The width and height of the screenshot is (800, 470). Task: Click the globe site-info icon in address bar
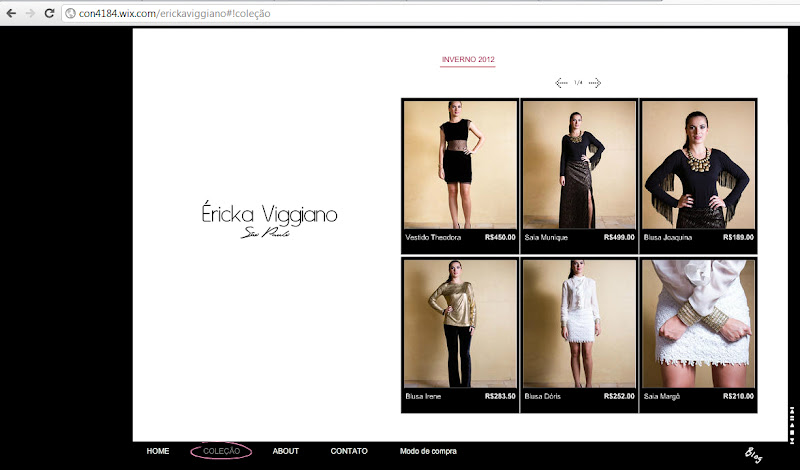click(x=70, y=14)
